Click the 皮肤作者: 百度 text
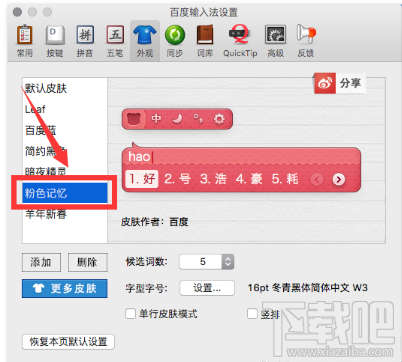Screen dimensions: 402x362 (155, 222)
